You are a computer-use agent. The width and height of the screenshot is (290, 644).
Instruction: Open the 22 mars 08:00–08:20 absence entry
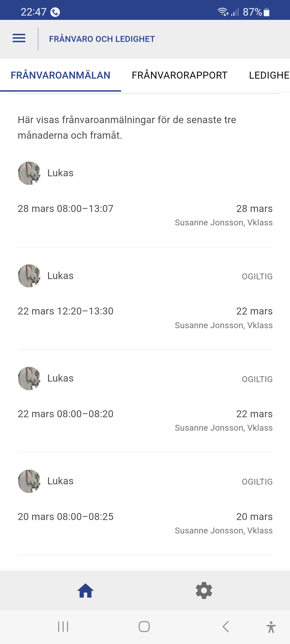[66, 414]
